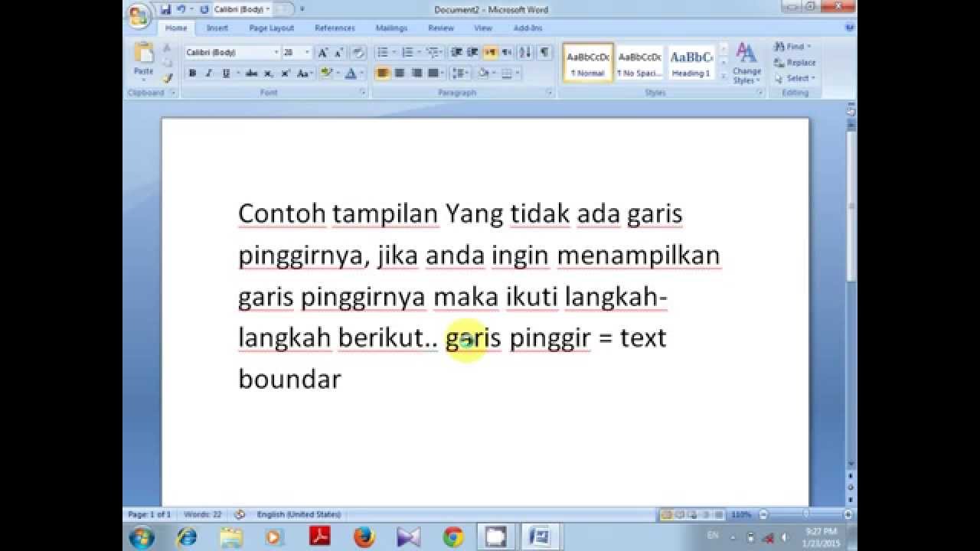Apply strikethrough formatting
This screenshot has height=551, width=980.
pos(251,73)
